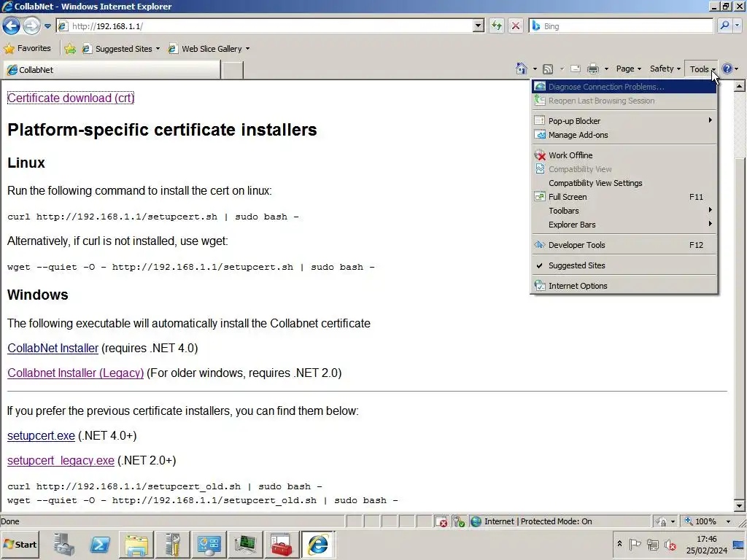
Task: Click the Help question mark icon
Action: click(x=727, y=69)
